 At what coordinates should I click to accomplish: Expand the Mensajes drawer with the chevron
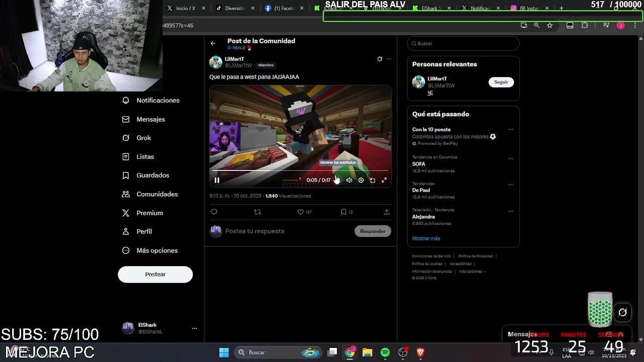click(x=620, y=334)
